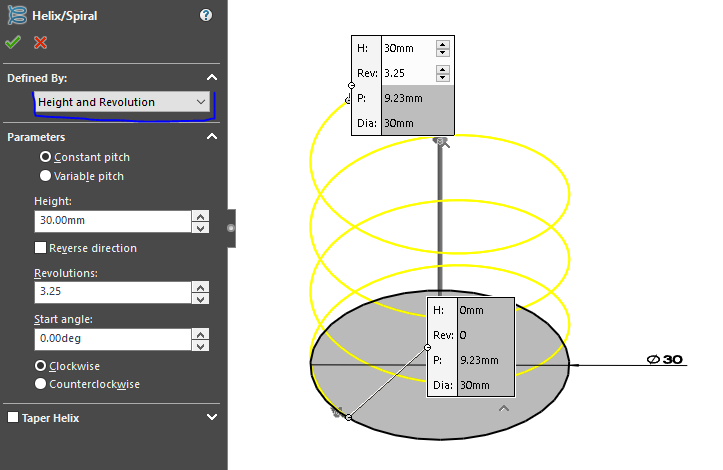Screen dimensions: 723x470
Task: Accept the helix with the green checkmark
Action: coord(13,42)
